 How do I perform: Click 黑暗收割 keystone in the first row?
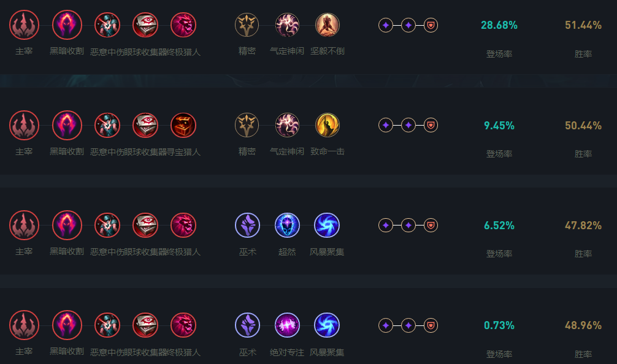click(67, 25)
